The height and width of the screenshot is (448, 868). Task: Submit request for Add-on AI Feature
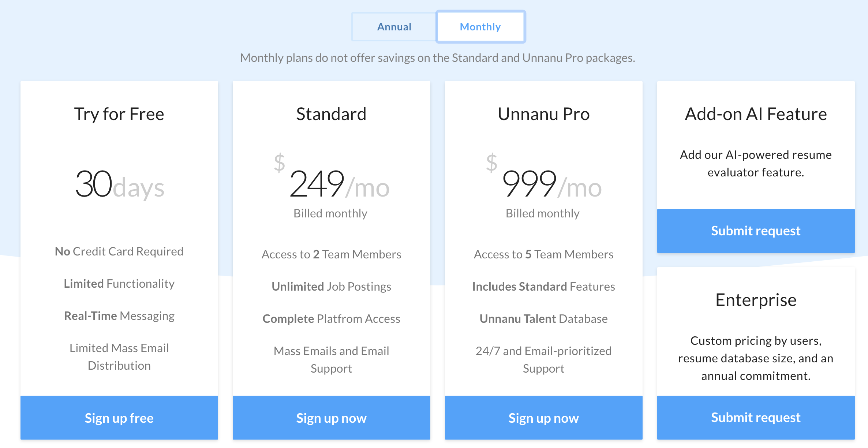(756, 231)
